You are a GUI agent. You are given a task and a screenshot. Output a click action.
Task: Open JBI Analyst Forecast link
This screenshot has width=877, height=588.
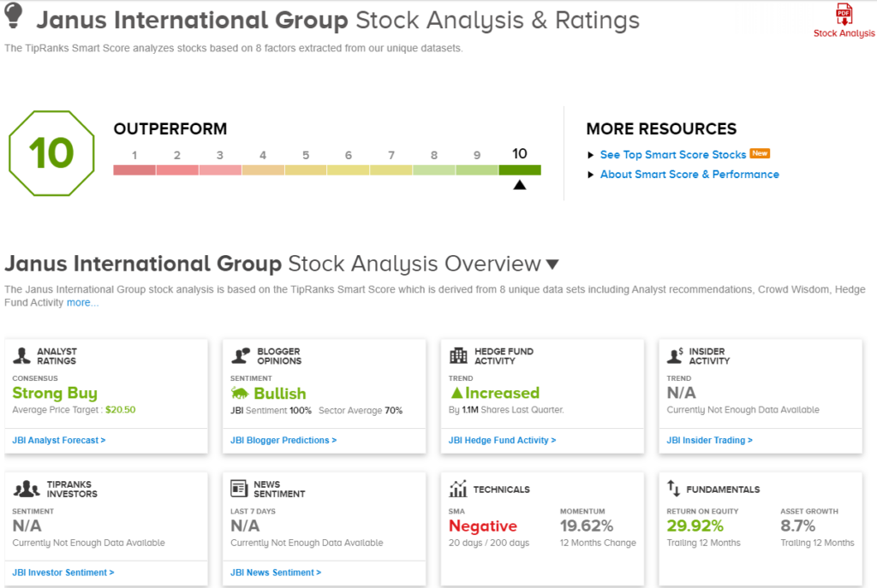[59, 441]
